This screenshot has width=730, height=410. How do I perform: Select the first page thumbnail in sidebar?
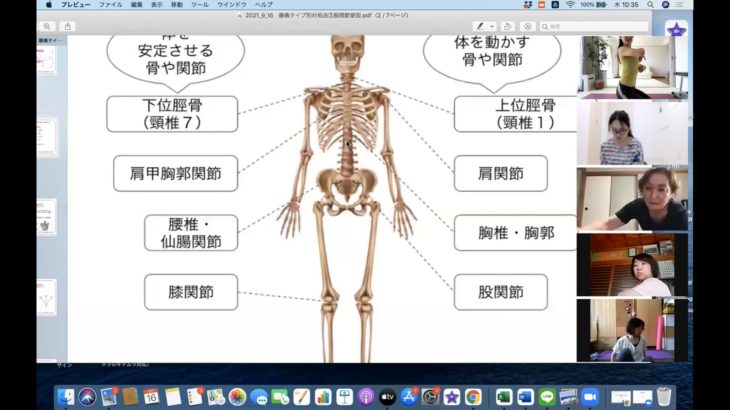47,60
